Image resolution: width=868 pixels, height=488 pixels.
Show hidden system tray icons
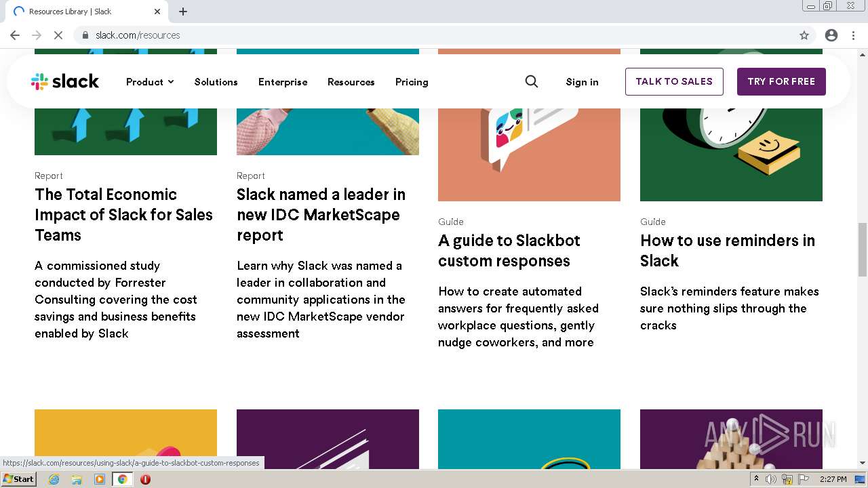pyautogui.click(x=756, y=479)
